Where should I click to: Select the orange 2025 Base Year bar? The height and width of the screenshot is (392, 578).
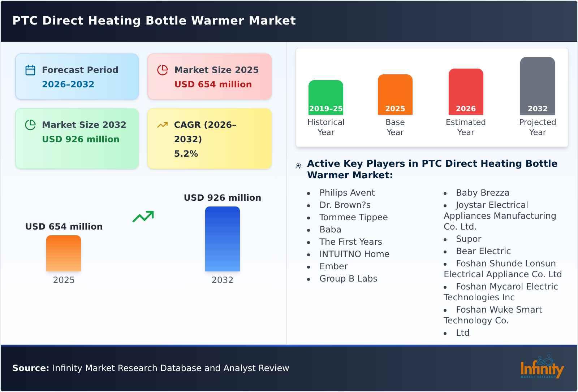tap(395, 94)
